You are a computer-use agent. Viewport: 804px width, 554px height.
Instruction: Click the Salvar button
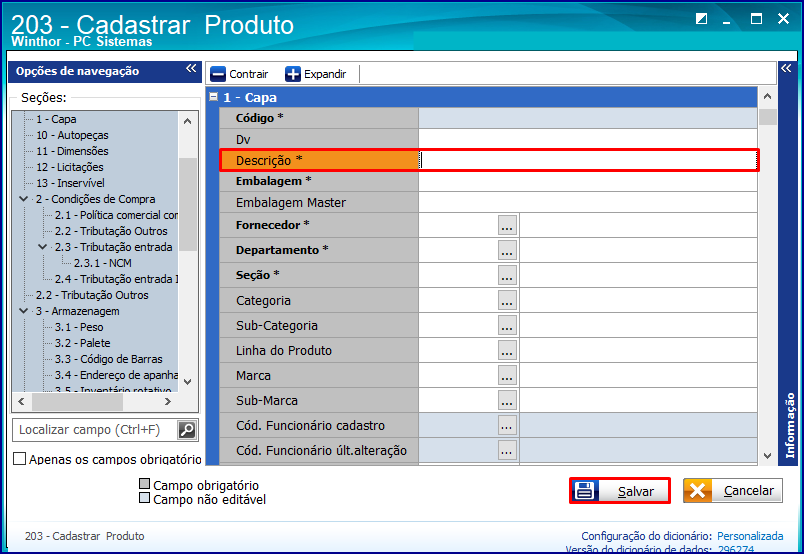click(x=620, y=491)
